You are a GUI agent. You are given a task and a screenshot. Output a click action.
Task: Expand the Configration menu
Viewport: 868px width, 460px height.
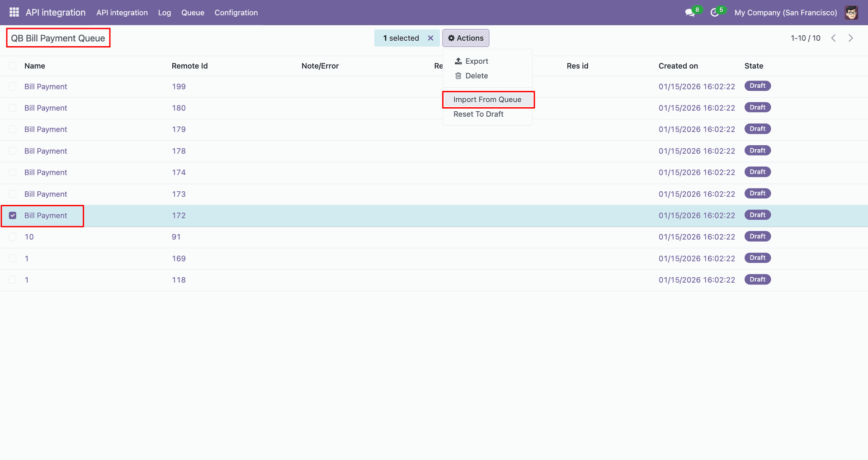(x=236, y=13)
